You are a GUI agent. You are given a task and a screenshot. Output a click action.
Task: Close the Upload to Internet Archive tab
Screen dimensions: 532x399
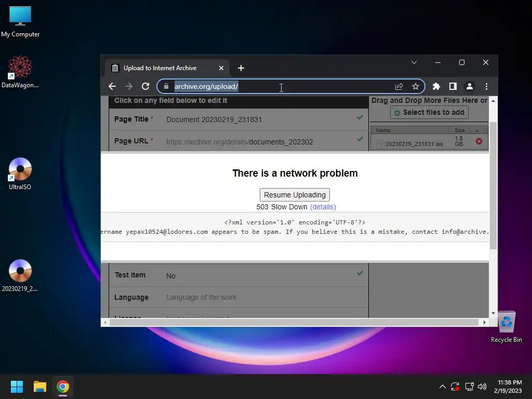221,68
